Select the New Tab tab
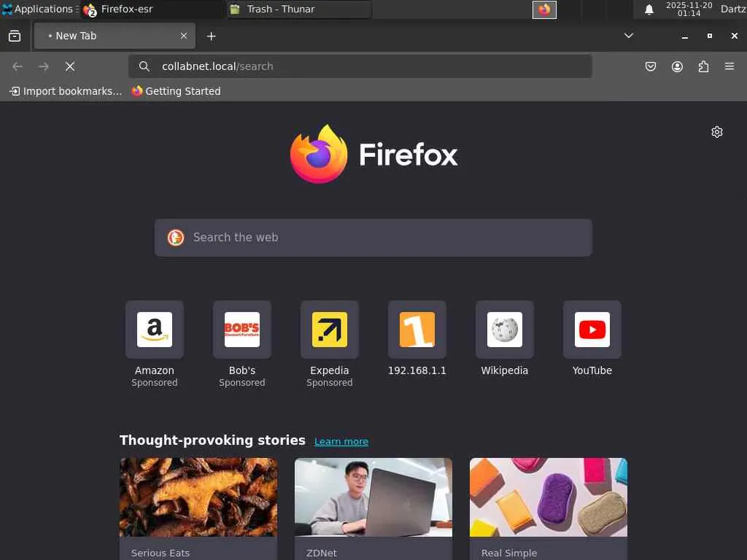The image size is (747, 560). (x=115, y=36)
